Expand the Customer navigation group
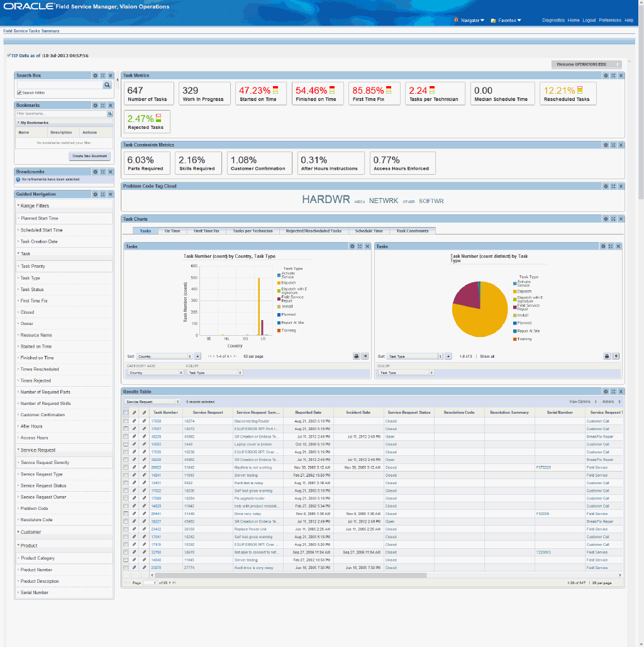Screen dimensions: 644x647 [31, 532]
